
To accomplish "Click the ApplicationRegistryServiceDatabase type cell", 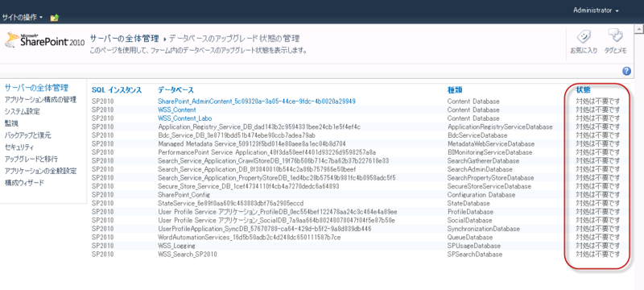I will coord(500,127).
